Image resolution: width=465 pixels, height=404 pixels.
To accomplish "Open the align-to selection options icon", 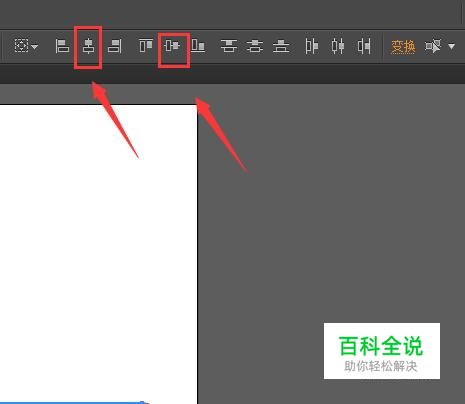I will pos(21,46).
